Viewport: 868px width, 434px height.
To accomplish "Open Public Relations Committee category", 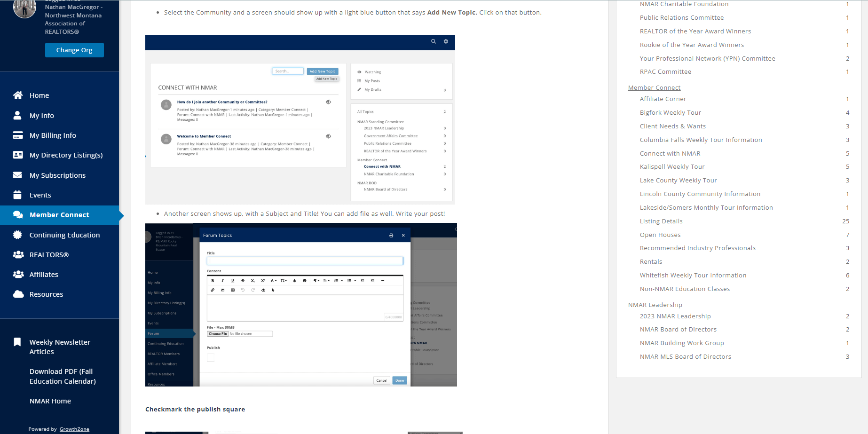I will 682,17.
